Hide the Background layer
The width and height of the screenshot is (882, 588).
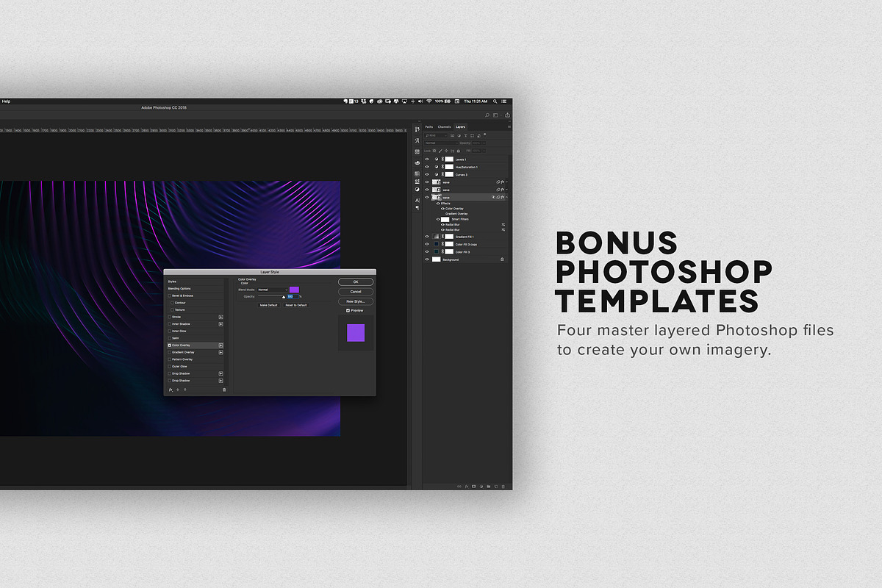[427, 259]
